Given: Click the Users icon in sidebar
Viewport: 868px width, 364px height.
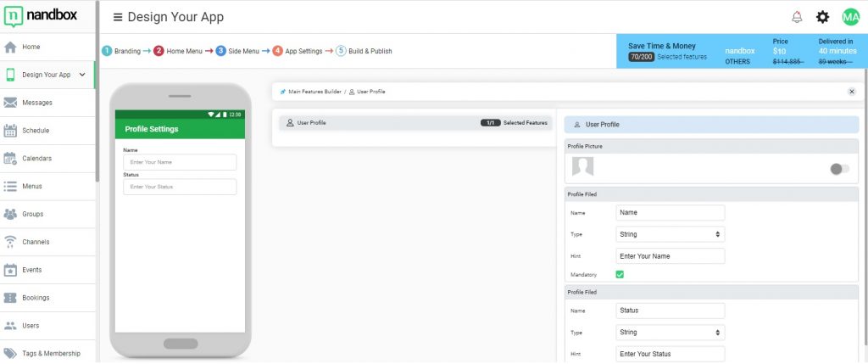Looking at the screenshot, I should [10, 326].
